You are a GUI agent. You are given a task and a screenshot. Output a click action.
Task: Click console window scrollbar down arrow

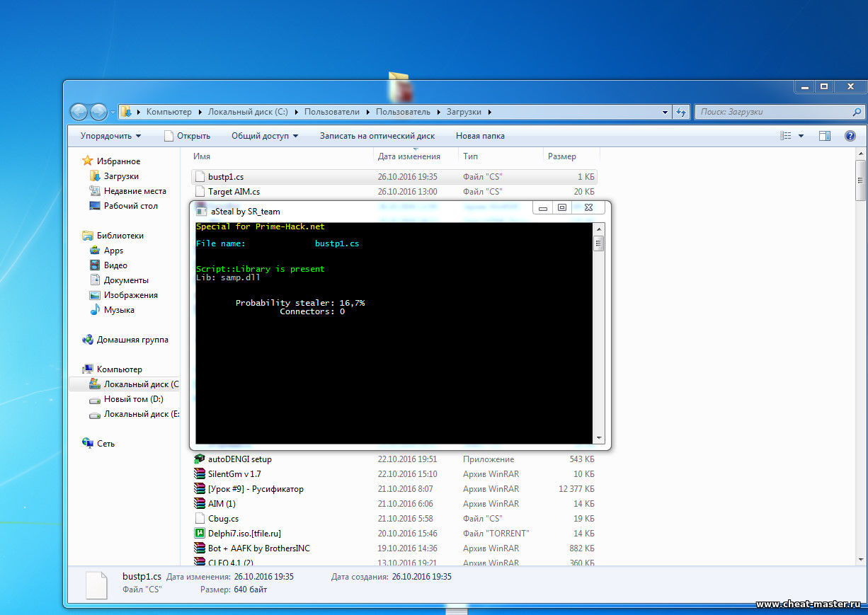tap(599, 439)
